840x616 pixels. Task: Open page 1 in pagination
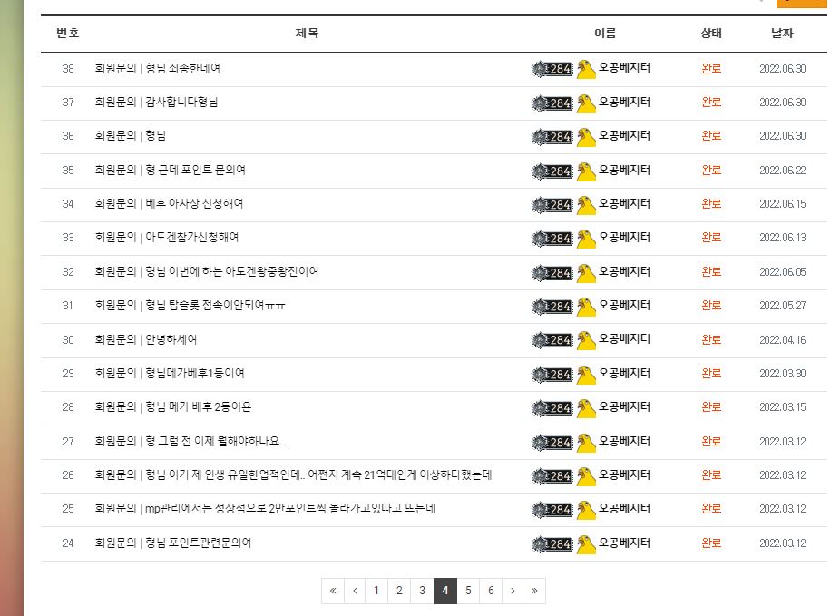point(376,591)
